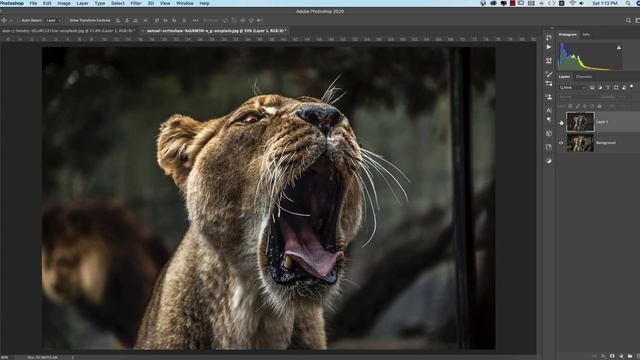This screenshot has height=360, width=640.
Task: Click the Layer 1 name
Action: click(602, 122)
